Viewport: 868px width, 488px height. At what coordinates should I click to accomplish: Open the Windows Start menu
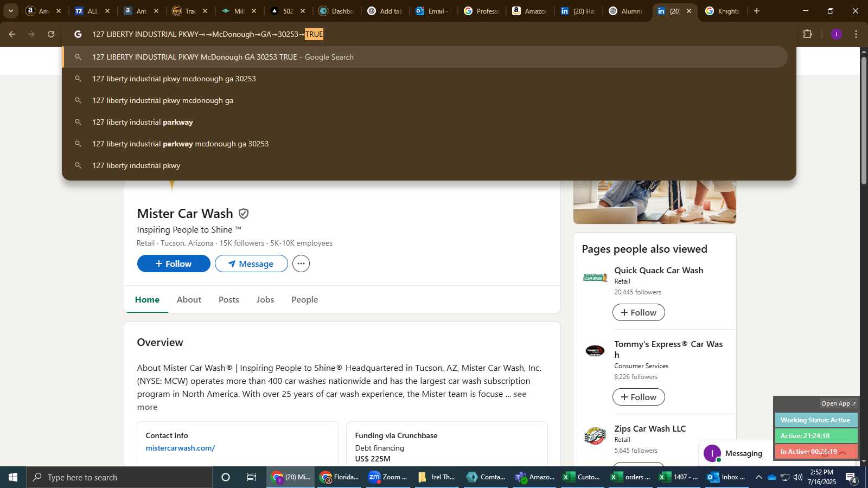coord(13,477)
